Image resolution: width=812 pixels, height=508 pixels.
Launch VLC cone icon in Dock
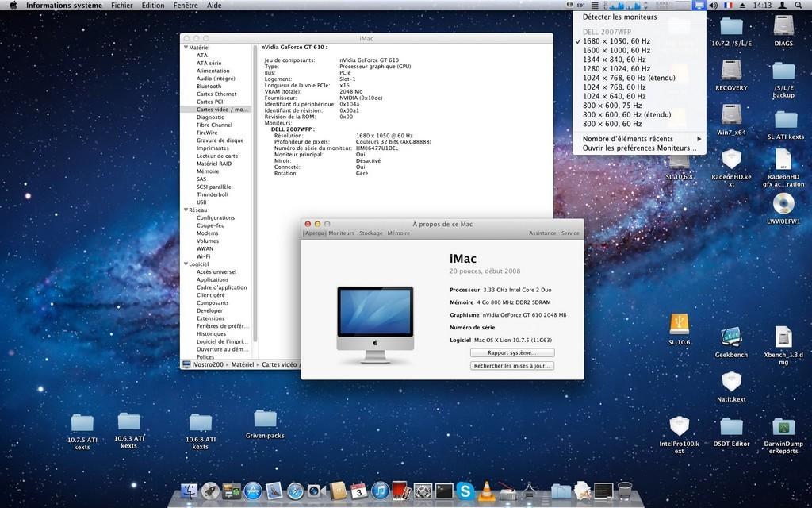486,491
